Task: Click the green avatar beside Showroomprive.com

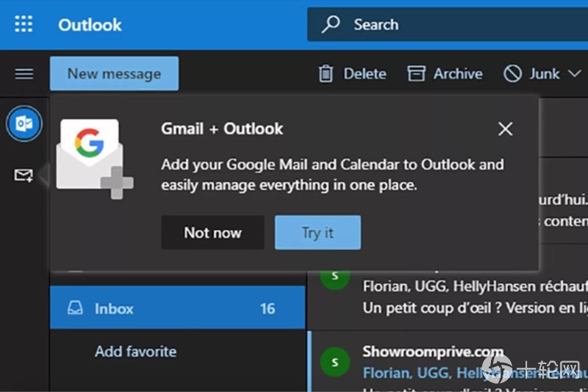Action: [335, 362]
